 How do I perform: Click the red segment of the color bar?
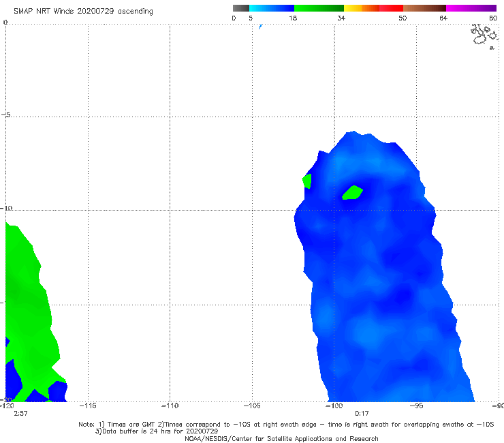391,8
